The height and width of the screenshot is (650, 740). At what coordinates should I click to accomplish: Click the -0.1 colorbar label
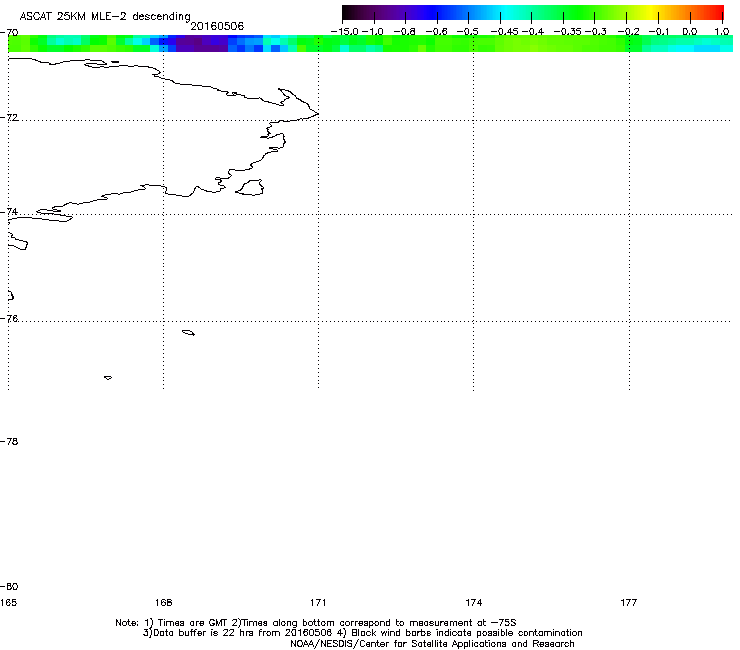pos(659,31)
